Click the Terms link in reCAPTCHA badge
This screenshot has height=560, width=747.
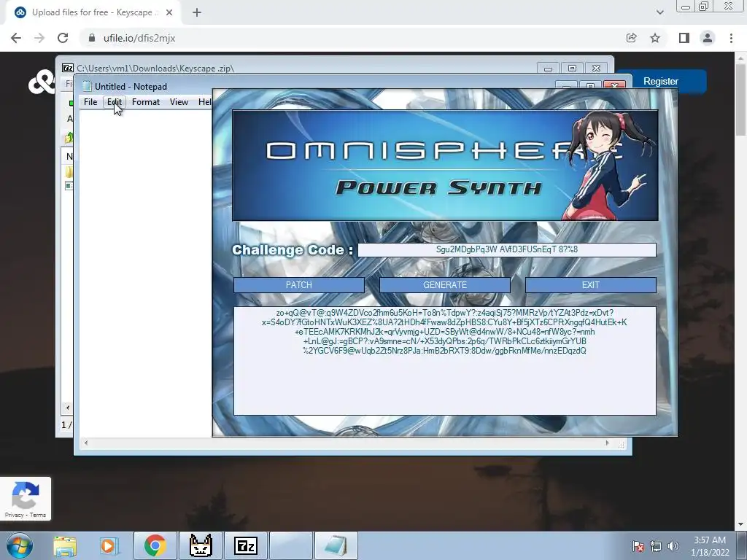(x=38, y=515)
